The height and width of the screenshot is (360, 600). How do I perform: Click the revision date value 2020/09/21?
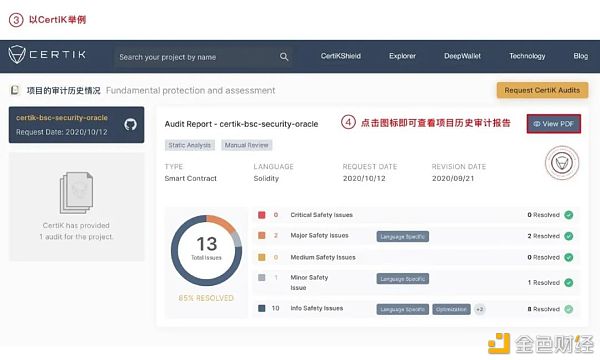pos(453,179)
